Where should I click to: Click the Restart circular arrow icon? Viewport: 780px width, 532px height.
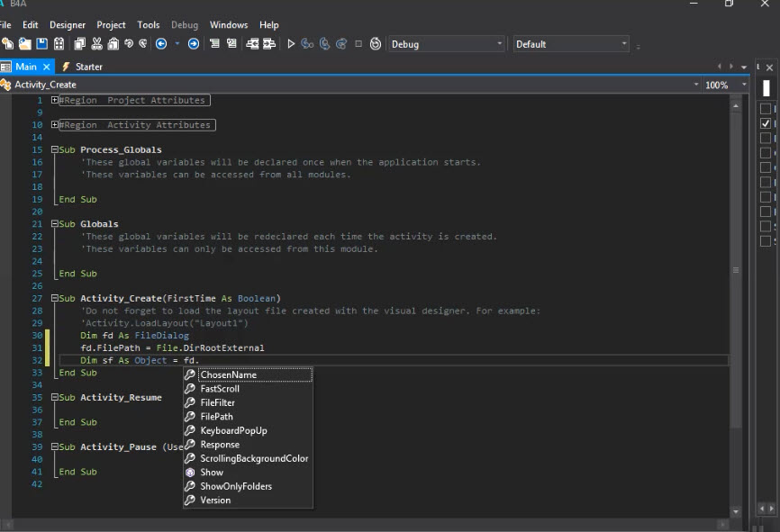[x=375, y=44]
